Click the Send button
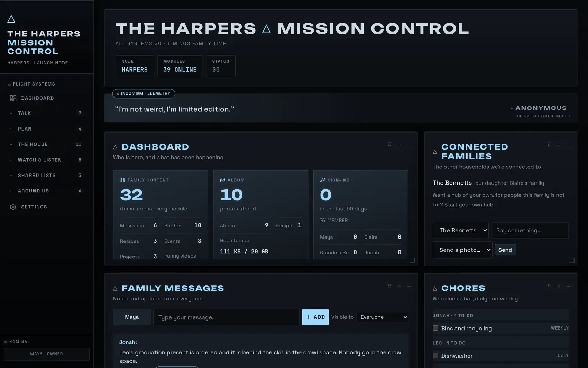This screenshot has height=368, width=588. pyautogui.click(x=505, y=250)
